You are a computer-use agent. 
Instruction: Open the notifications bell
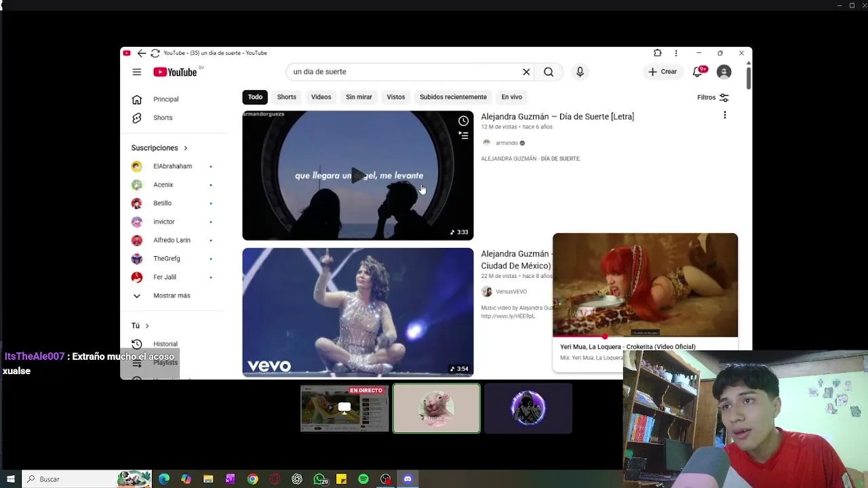[697, 72]
